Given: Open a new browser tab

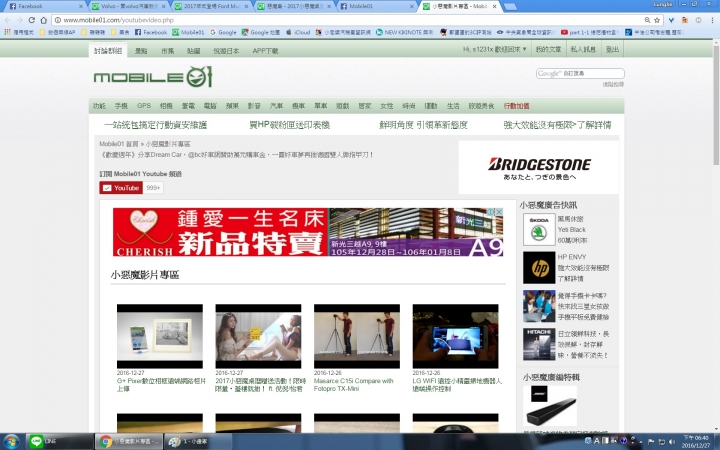Looking at the screenshot, I should point(510,6).
